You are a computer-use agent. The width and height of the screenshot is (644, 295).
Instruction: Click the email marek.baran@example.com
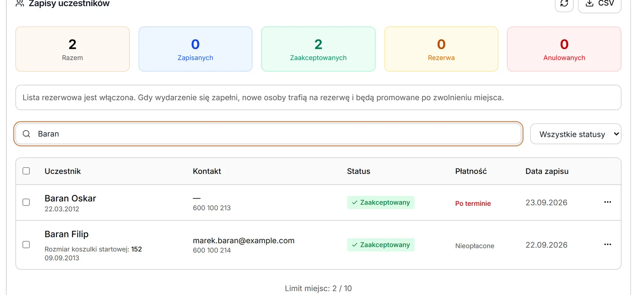click(x=243, y=240)
